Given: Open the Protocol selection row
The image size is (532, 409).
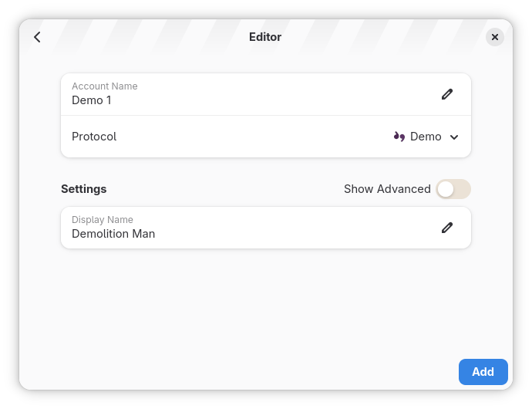Looking at the screenshot, I should pyautogui.click(x=231, y=137).
